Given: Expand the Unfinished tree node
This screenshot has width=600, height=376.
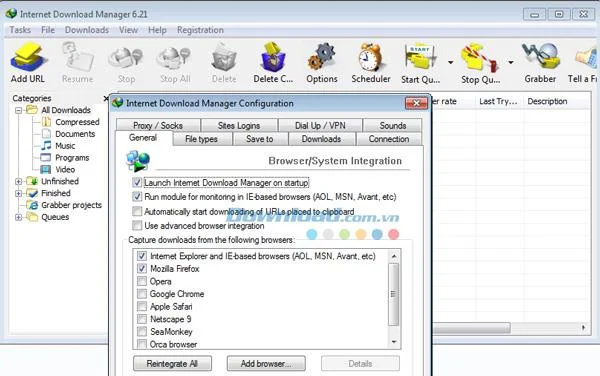Looking at the screenshot, I should point(18,181).
